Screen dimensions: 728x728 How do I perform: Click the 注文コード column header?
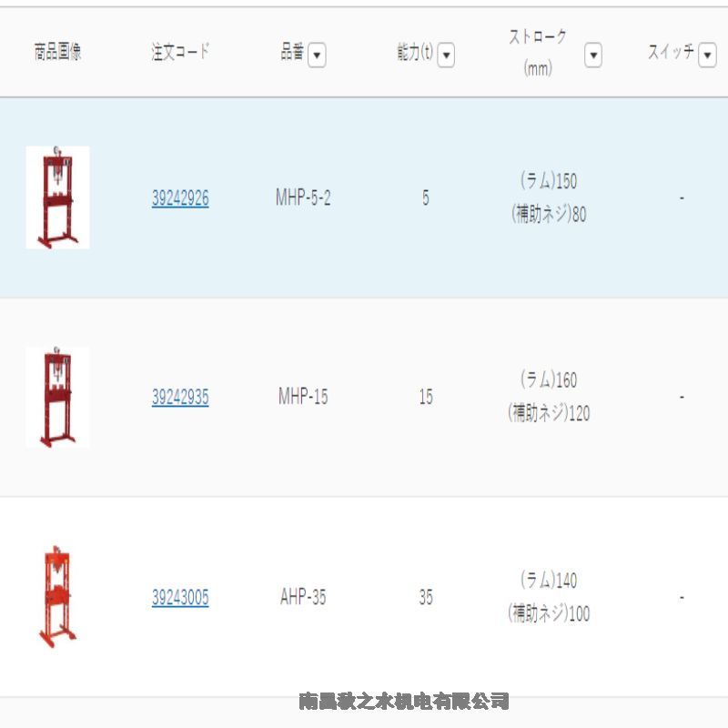coord(180,52)
